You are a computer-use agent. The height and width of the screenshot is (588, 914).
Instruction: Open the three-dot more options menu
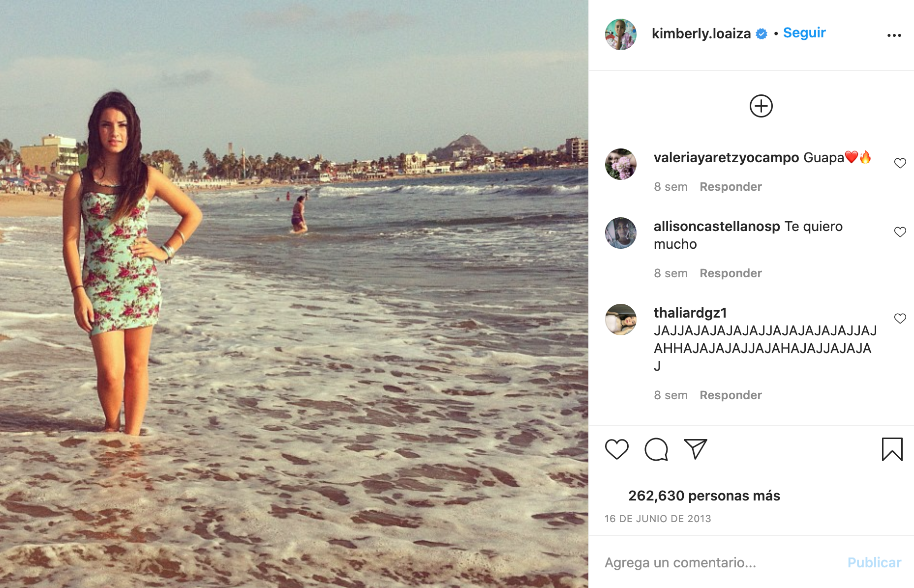click(x=894, y=35)
